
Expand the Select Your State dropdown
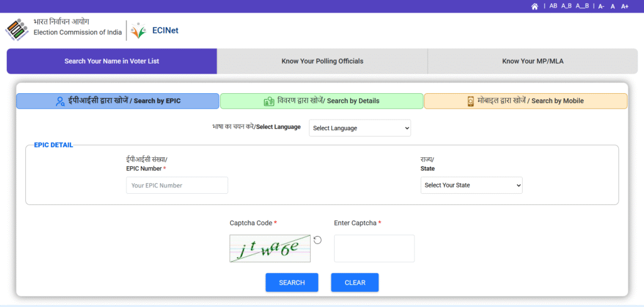471,185
